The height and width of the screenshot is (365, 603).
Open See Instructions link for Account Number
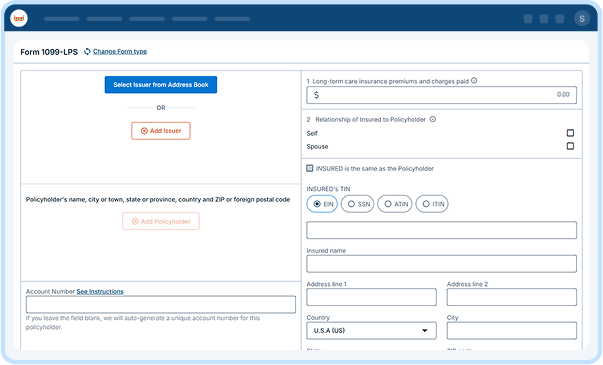100,292
